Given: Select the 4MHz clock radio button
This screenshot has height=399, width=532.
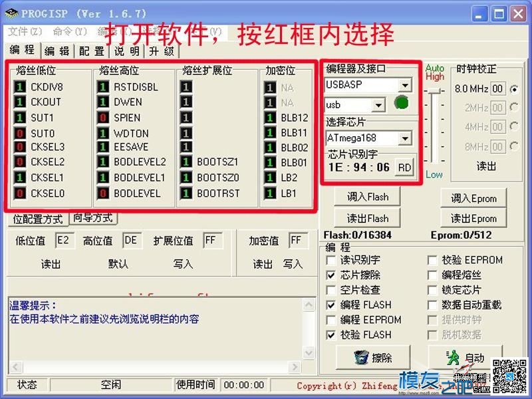Looking at the screenshot, I should click(514, 127).
